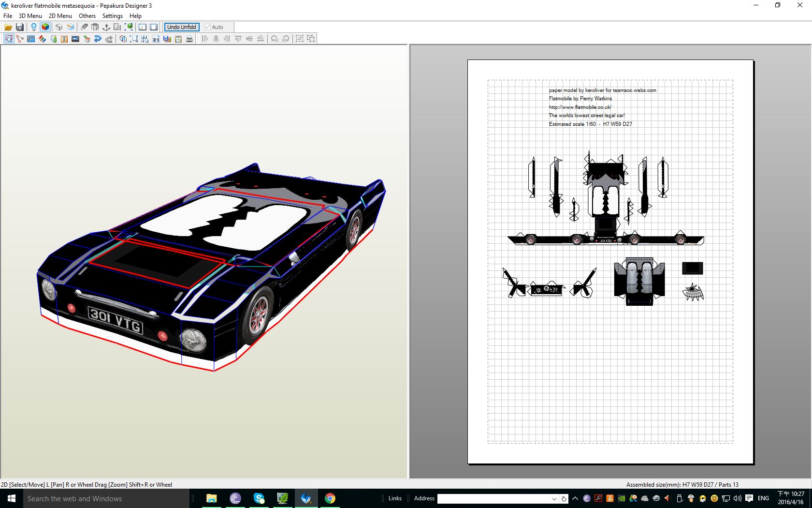This screenshot has width=812, height=508.
Task: Click the Windows Start button
Action: (12, 498)
